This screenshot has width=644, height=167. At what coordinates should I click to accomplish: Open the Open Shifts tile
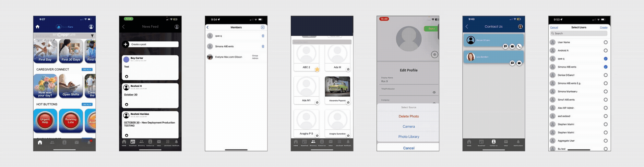pos(71,86)
